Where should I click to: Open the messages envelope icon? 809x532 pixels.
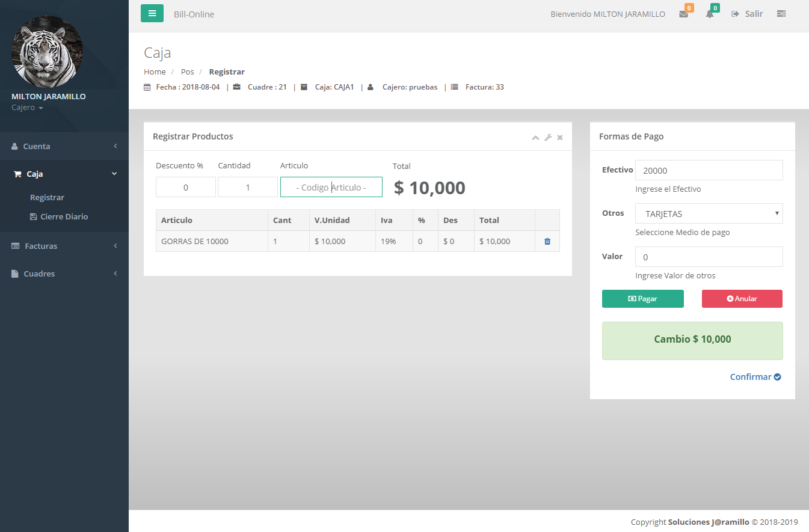[683, 14]
